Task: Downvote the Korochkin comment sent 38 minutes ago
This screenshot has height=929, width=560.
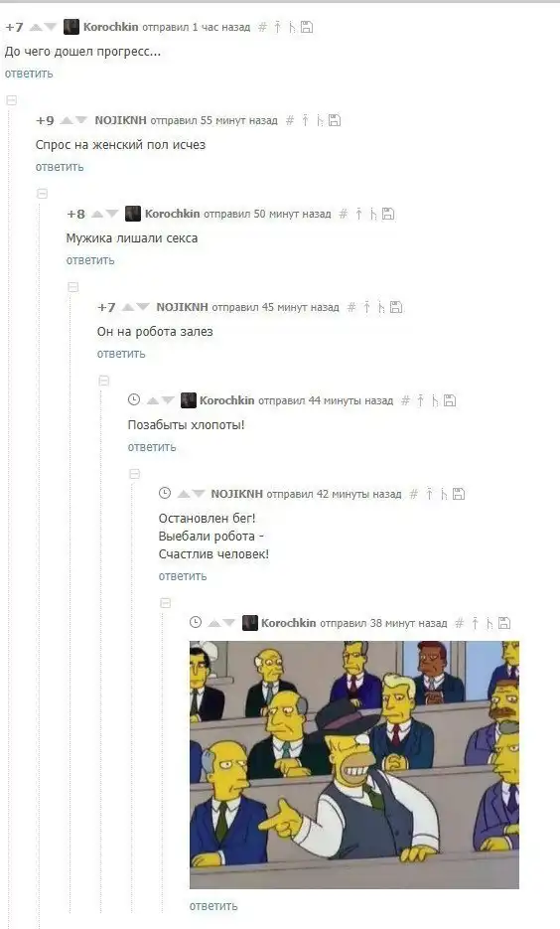Action: (x=229, y=623)
